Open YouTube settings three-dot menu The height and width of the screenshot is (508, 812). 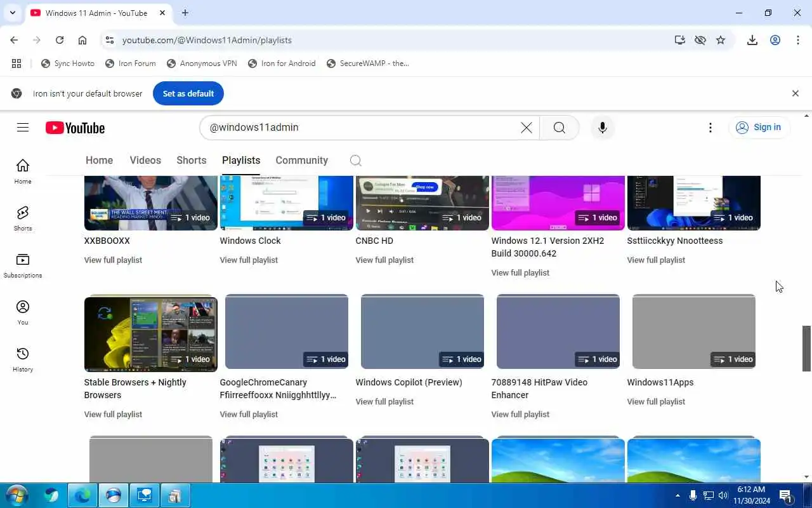[710, 128]
